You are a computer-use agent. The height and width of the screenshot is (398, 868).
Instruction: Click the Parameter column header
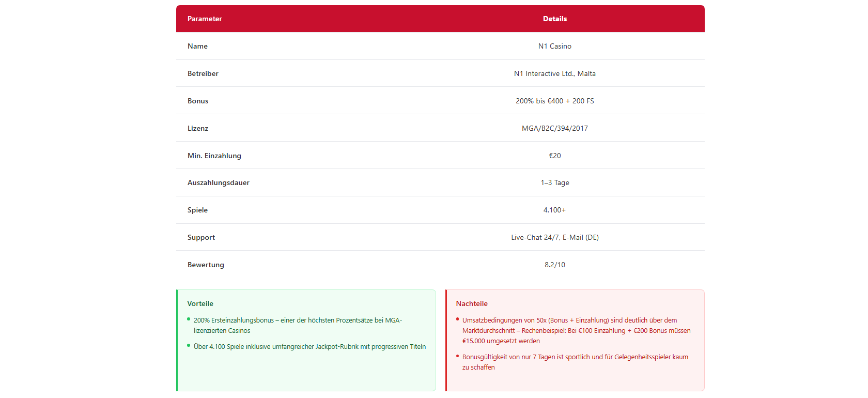point(205,19)
